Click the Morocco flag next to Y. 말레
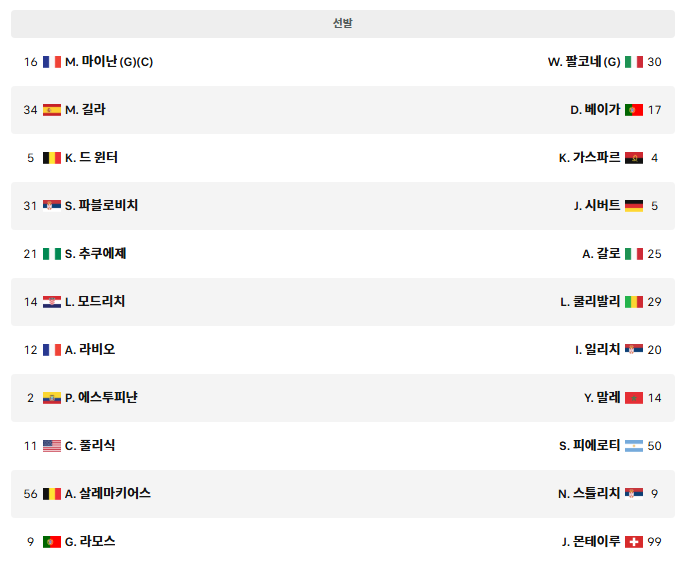 pos(634,398)
